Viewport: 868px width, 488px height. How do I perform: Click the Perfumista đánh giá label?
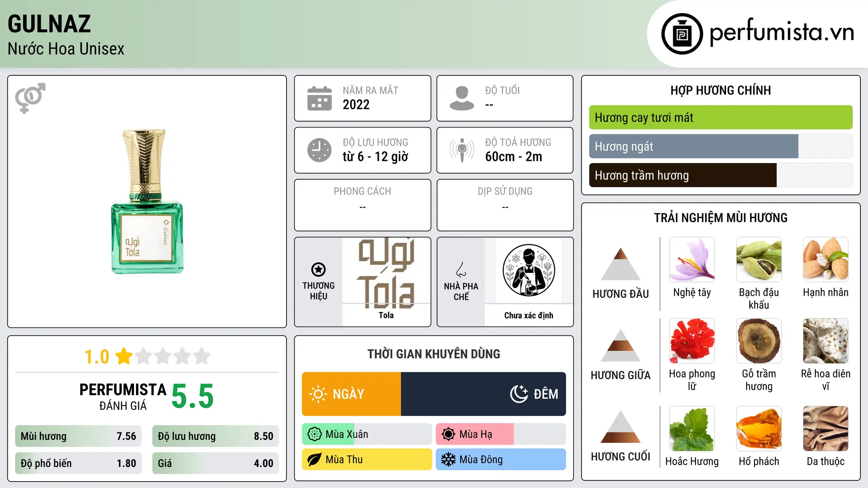[123, 396]
